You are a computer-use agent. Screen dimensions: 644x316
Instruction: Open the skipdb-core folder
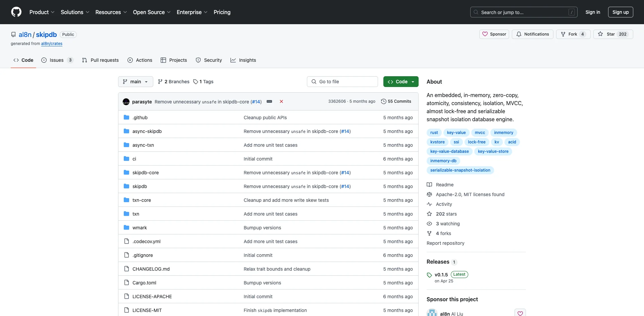pyautogui.click(x=146, y=173)
